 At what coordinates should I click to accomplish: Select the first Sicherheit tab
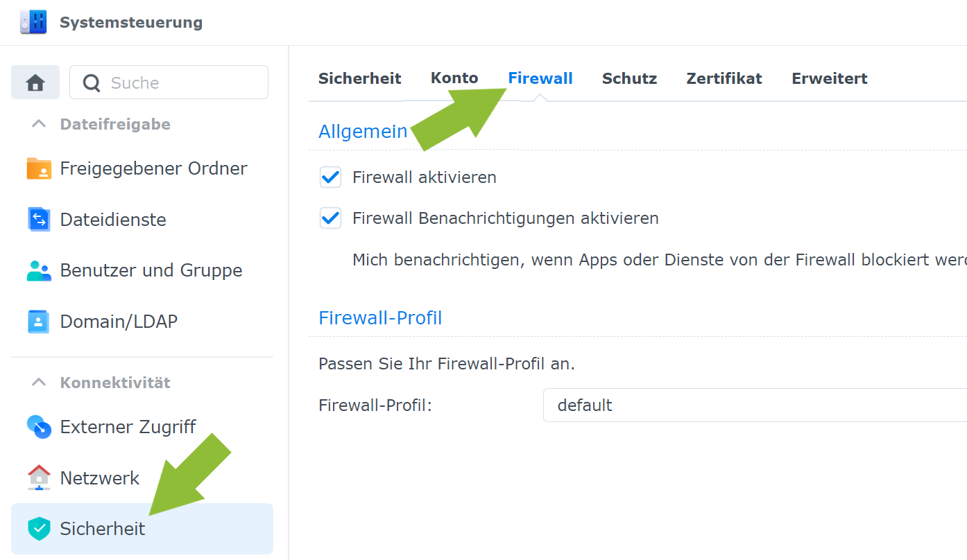pyautogui.click(x=360, y=78)
